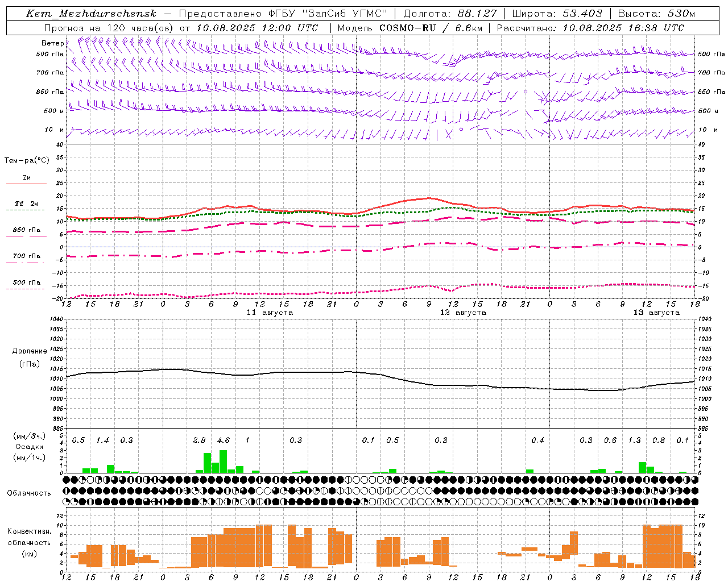Click the 'Тем-ра(°C)' temperature axis label
The width and height of the screenshot is (728, 582).
(27, 161)
